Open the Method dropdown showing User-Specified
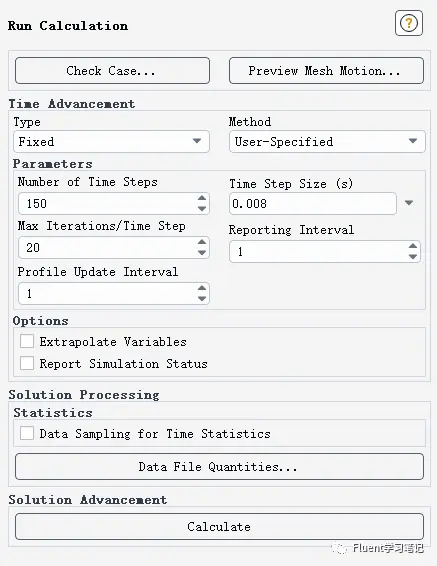Screen dimensions: 437x566 (x=327, y=142)
